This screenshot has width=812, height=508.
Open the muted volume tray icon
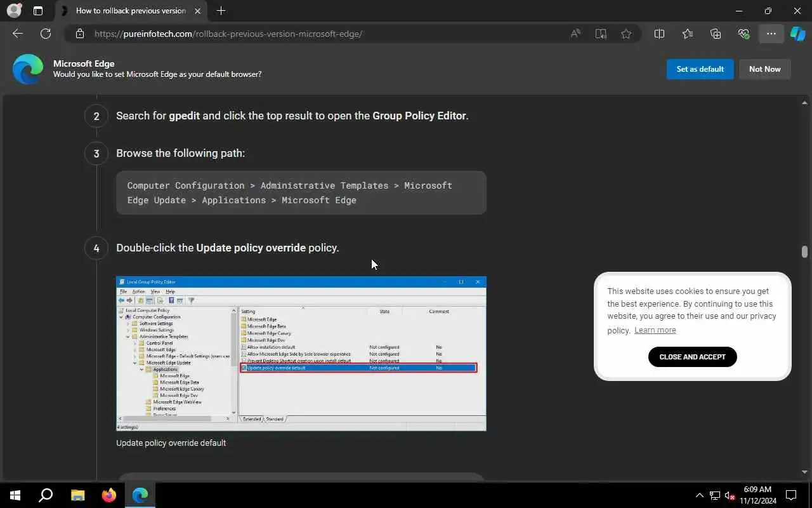tap(730, 495)
